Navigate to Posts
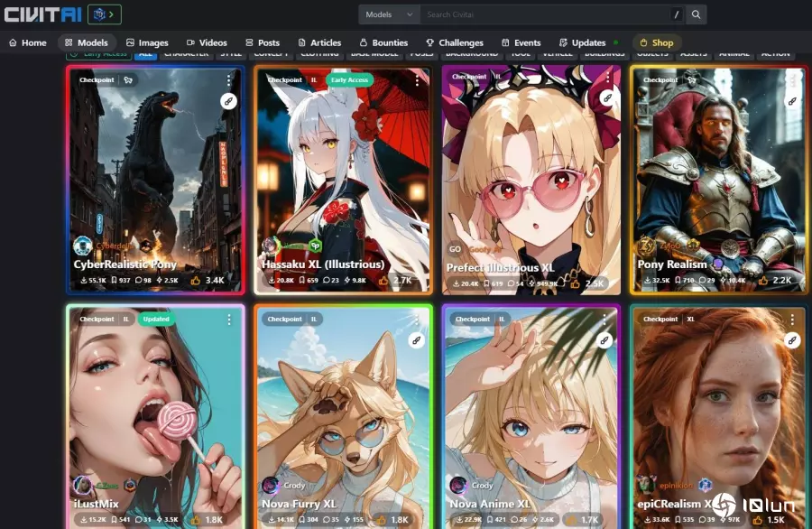The image size is (812, 529). tap(263, 42)
